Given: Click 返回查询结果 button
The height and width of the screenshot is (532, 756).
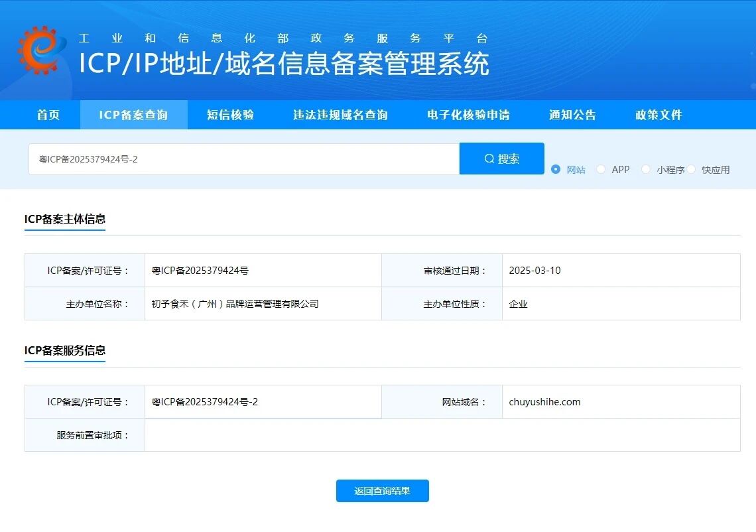Looking at the screenshot, I should pyautogui.click(x=383, y=491).
